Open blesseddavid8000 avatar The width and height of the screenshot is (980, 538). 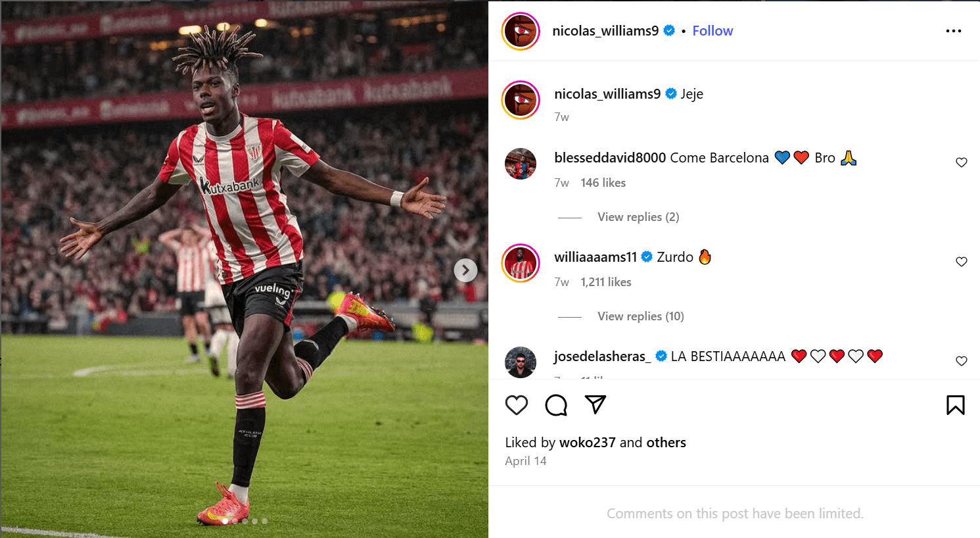(521, 164)
